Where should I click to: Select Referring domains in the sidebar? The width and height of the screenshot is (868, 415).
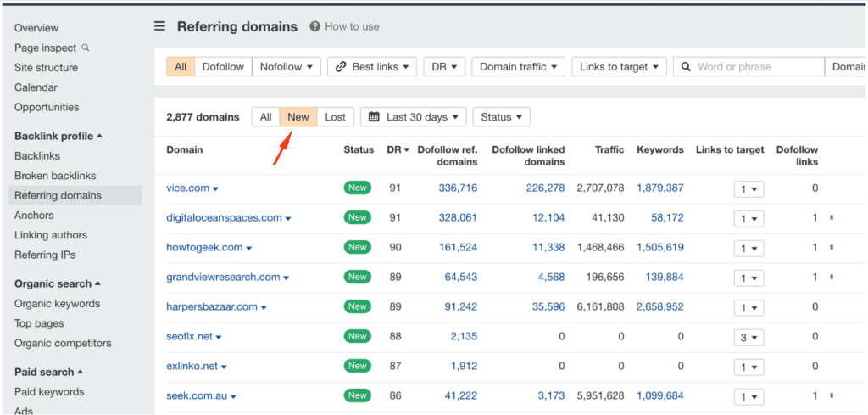coord(75,195)
